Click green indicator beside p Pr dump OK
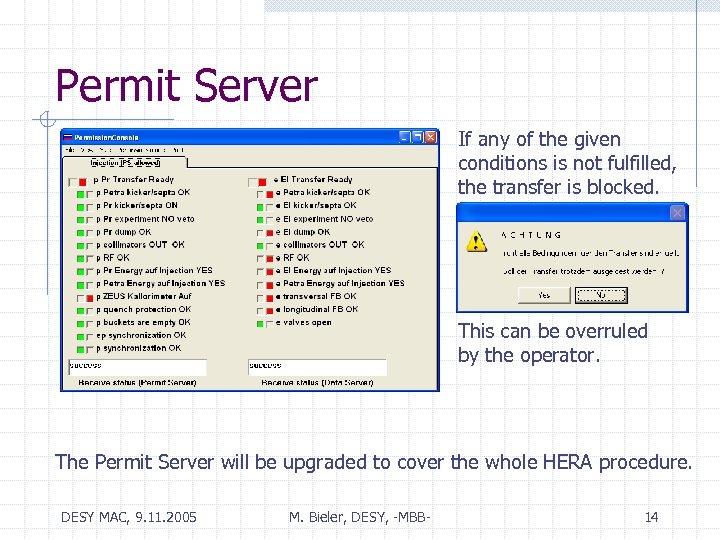 click(x=80, y=233)
